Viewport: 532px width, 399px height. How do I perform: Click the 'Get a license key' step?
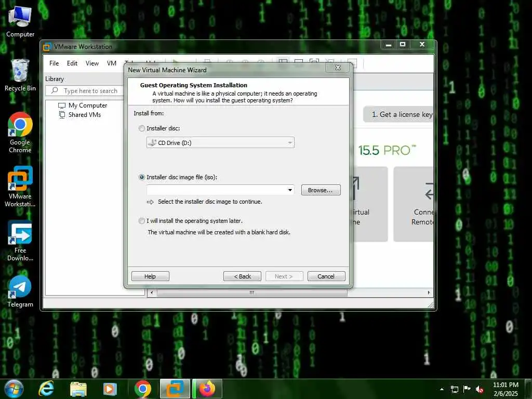point(398,114)
